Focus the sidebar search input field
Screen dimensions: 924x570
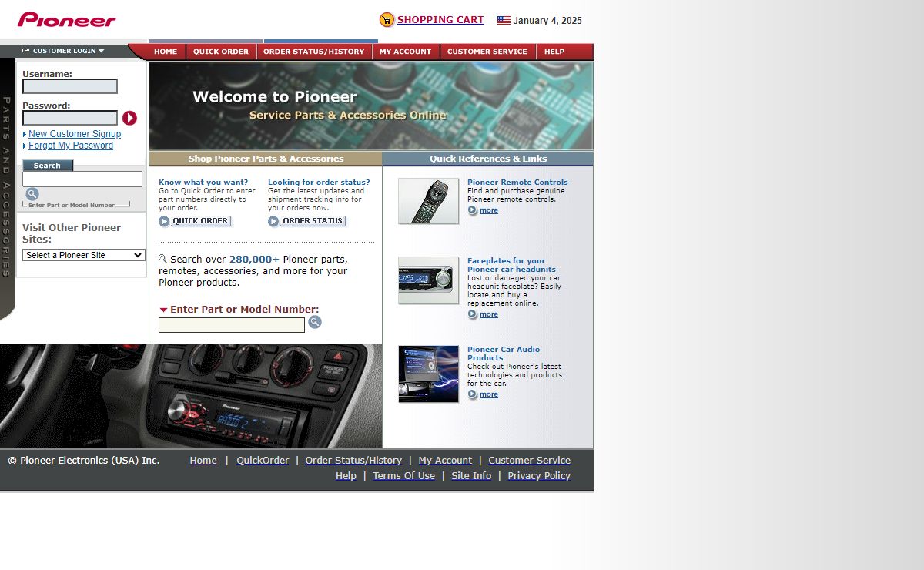coord(82,179)
